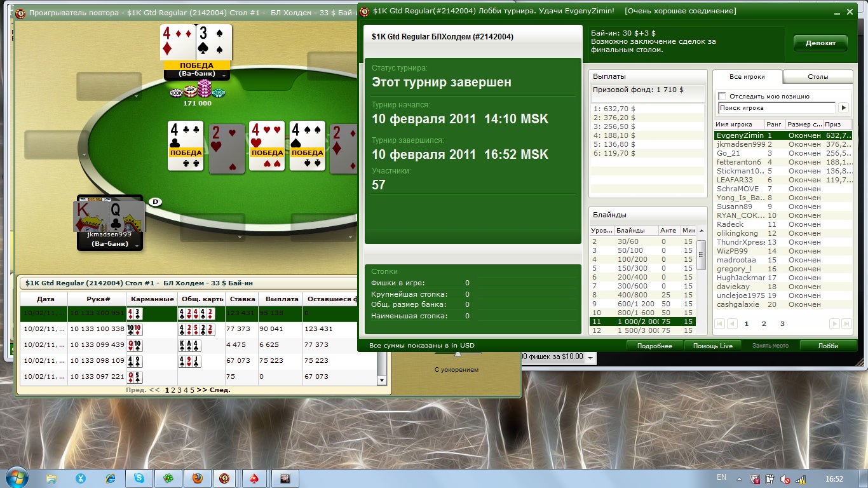Select blind level 12 row

642,330
